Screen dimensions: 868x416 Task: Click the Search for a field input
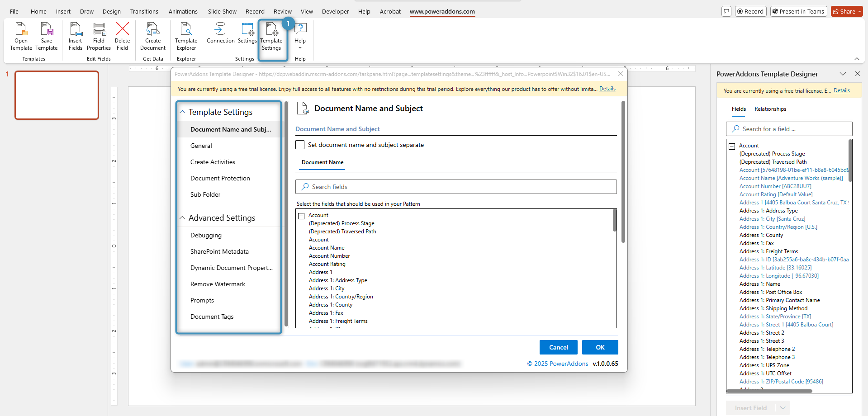(x=789, y=129)
